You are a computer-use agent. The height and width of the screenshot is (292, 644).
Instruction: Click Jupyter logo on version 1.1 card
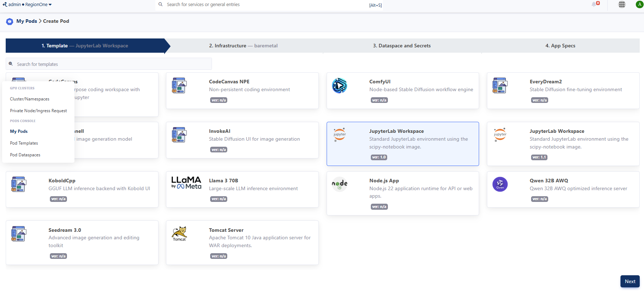coord(500,135)
